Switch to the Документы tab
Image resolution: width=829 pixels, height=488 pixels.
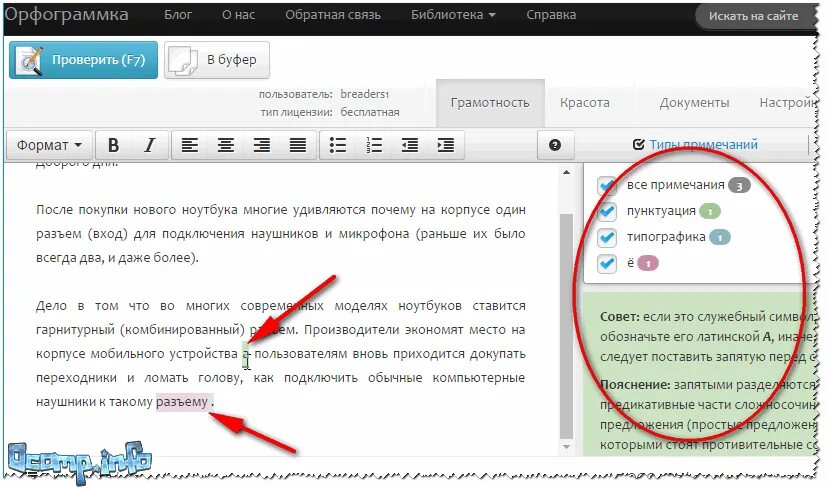(694, 103)
